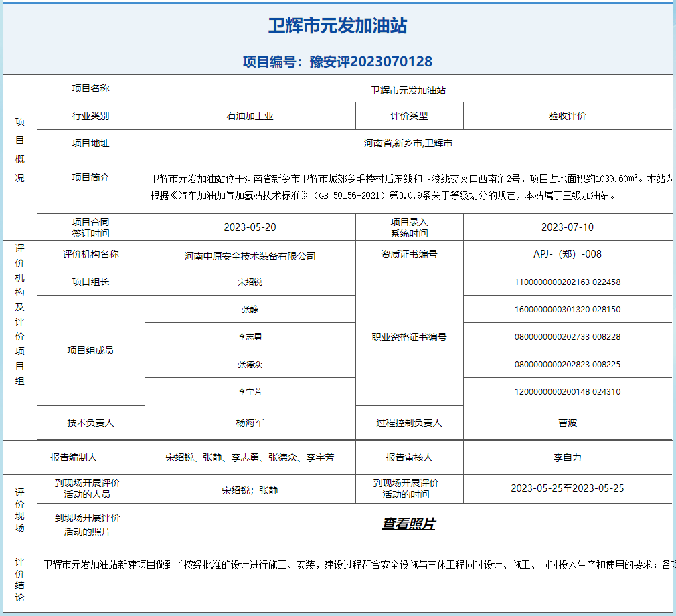676x616 pixels.
Task: Click the vertical 评价现场 section header
Action: pos(20,510)
